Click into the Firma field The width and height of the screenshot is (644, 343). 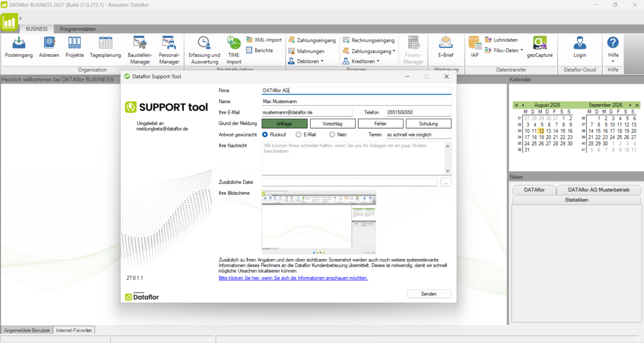(356, 91)
